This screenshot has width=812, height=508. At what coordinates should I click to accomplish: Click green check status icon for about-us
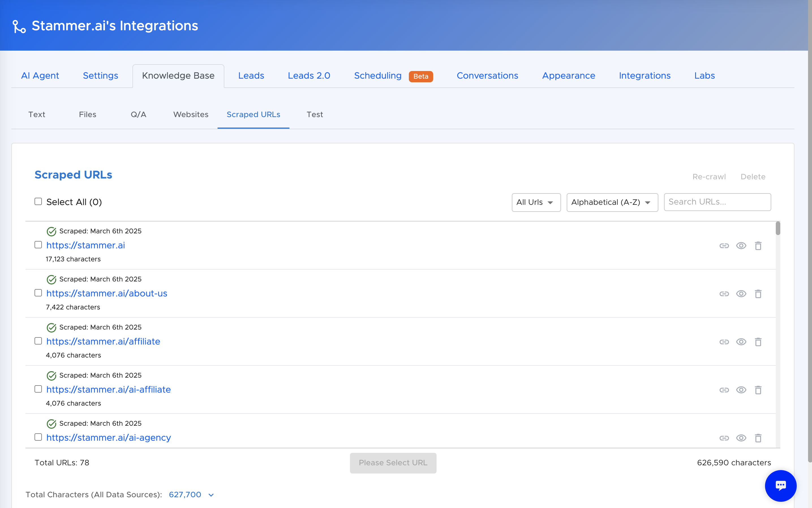coord(51,279)
